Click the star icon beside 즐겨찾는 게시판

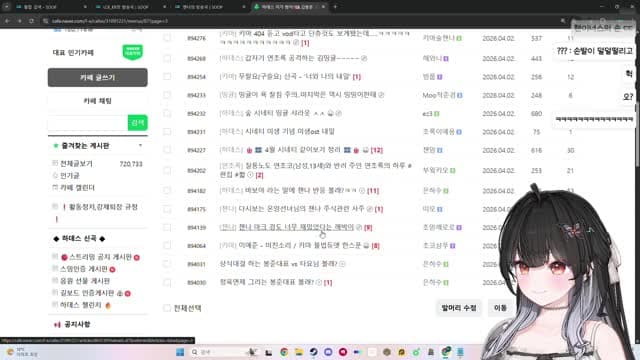56,146
